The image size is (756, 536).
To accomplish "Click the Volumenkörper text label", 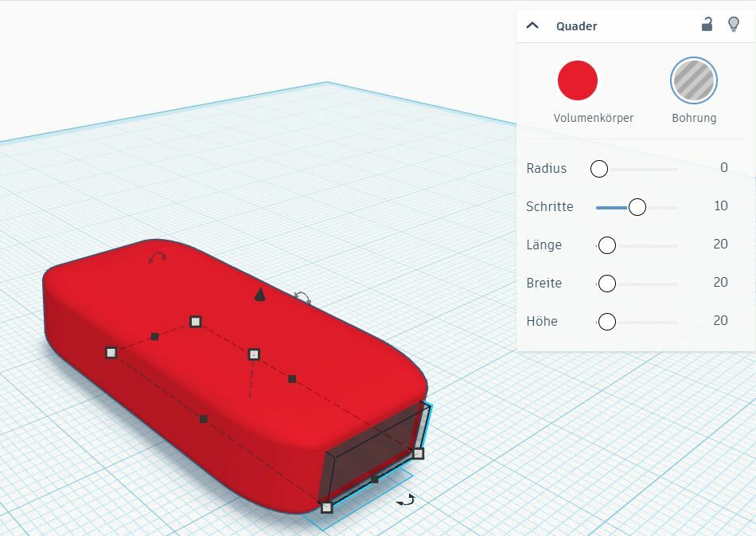I will tap(593, 118).
